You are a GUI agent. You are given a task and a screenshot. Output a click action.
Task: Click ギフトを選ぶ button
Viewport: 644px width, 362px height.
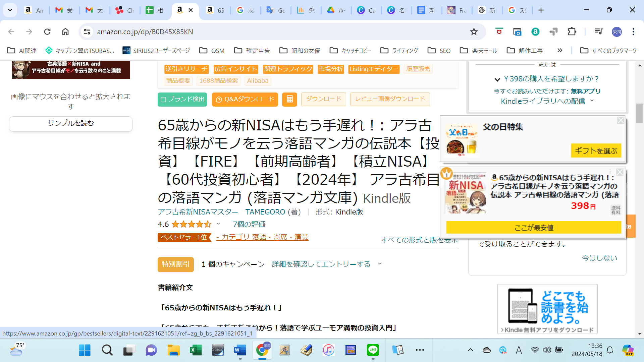[596, 151]
